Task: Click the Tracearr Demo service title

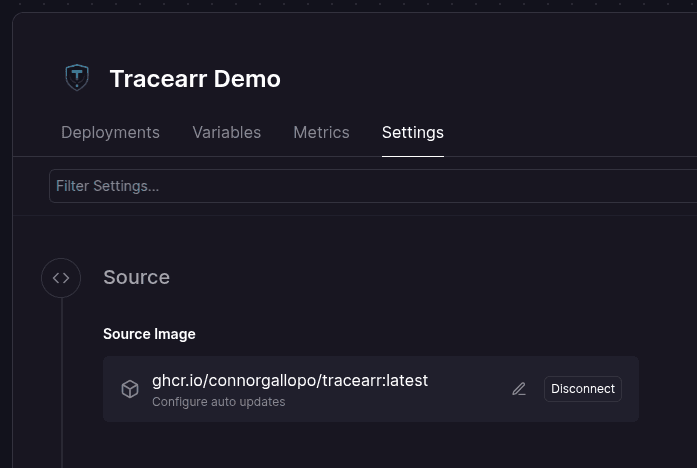Action: coord(195,79)
